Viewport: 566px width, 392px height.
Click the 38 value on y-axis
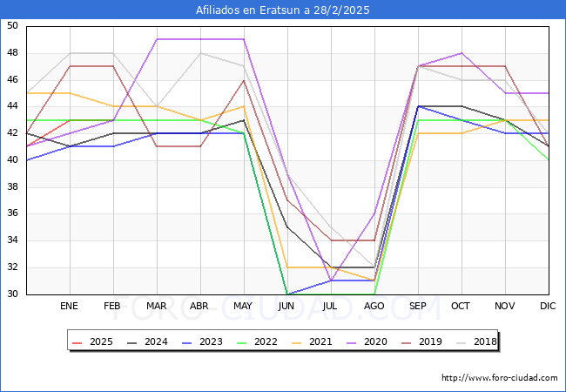(x=12, y=186)
